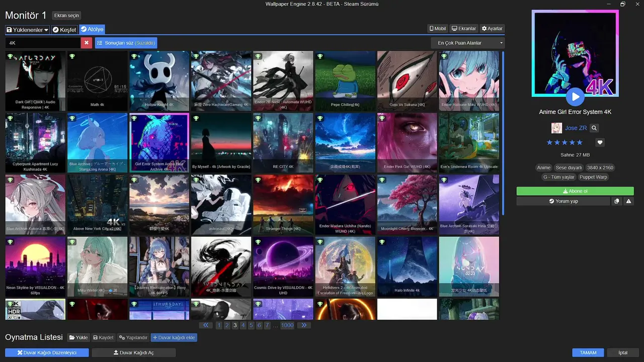The width and height of the screenshot is (644, 362).
Task: Go to page 6 of results
Action: pyautogui.click(x=259, y=325)
